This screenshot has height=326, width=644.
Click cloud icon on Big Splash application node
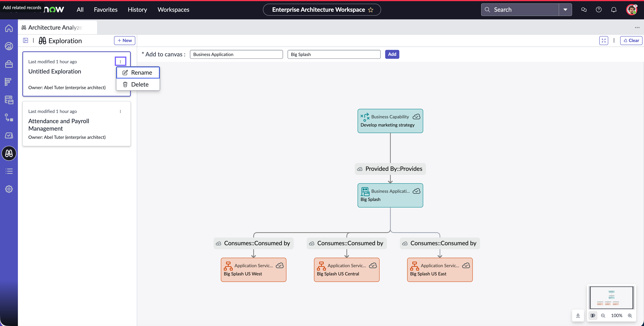pyautogui.click(x=416, y=191)
